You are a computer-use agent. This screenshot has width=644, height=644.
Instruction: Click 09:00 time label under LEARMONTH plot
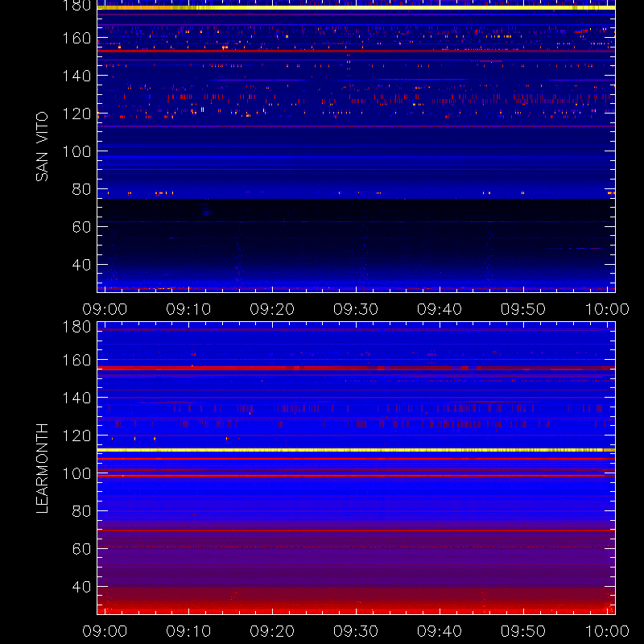click(x=105, y=631)
